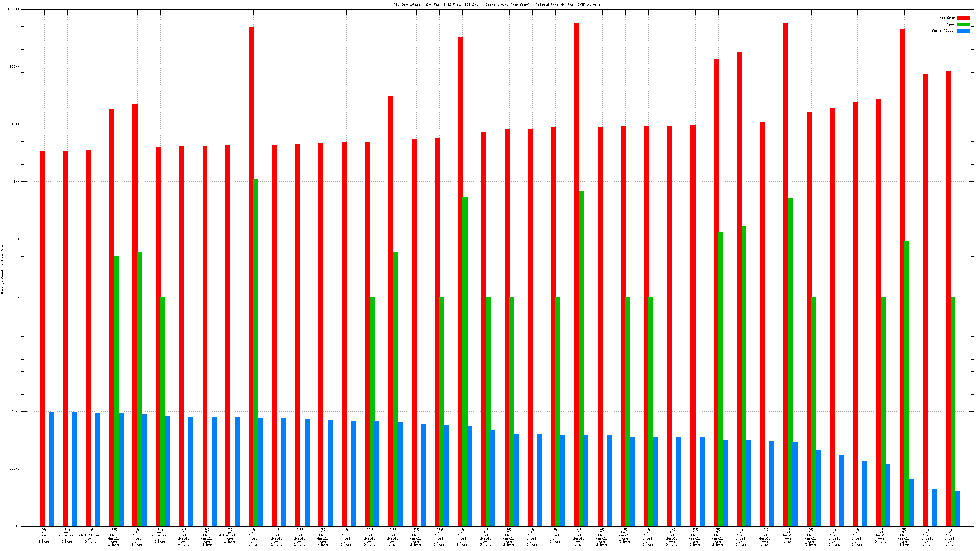980x551 pixels.
Task: Click the 'Not Spam' legend text
Action: point(947,18)
